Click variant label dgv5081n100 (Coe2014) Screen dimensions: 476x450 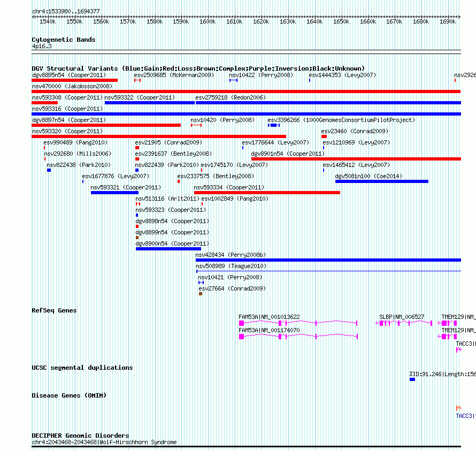[368, 176]
